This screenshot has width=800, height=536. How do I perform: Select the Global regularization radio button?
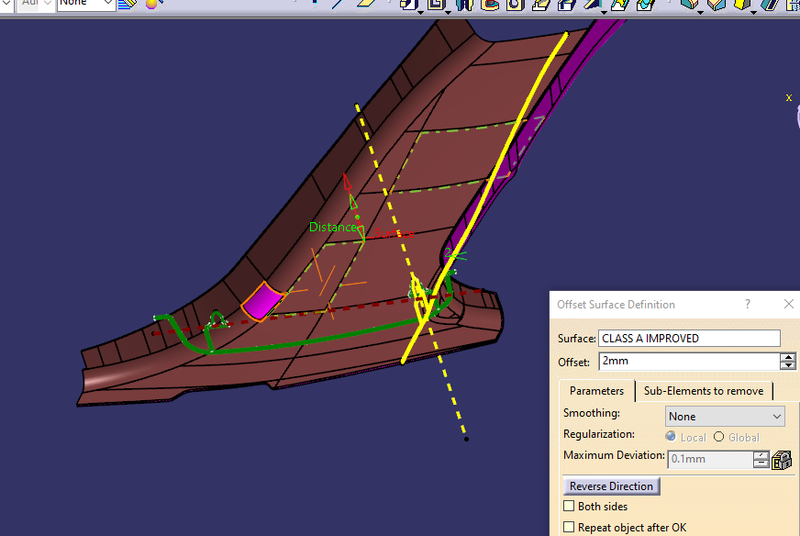click(x=719, y=437)
